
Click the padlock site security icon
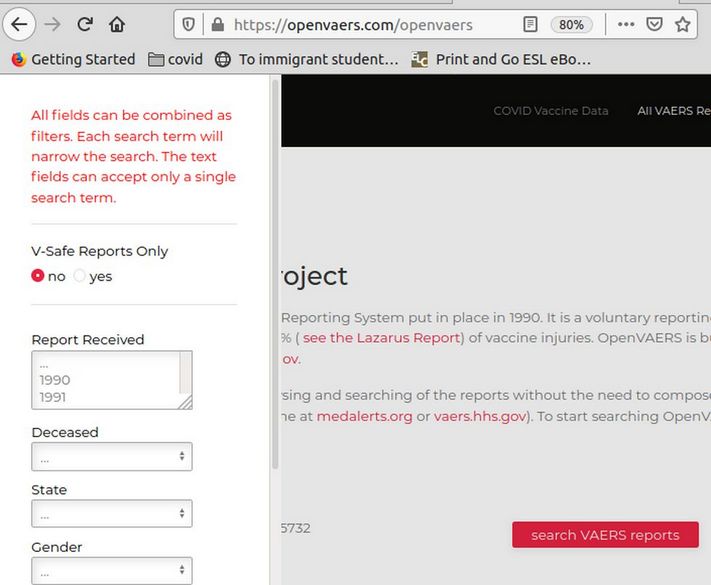218,24
